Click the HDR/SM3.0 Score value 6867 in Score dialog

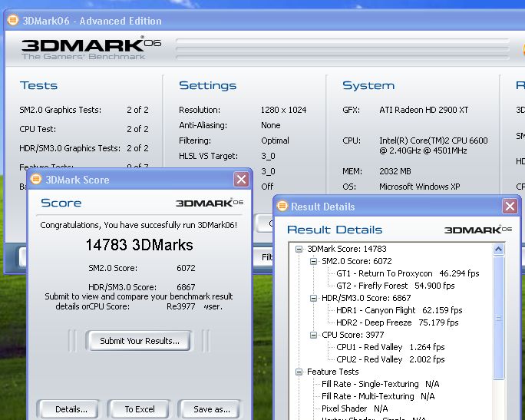[x=186, y=287]
